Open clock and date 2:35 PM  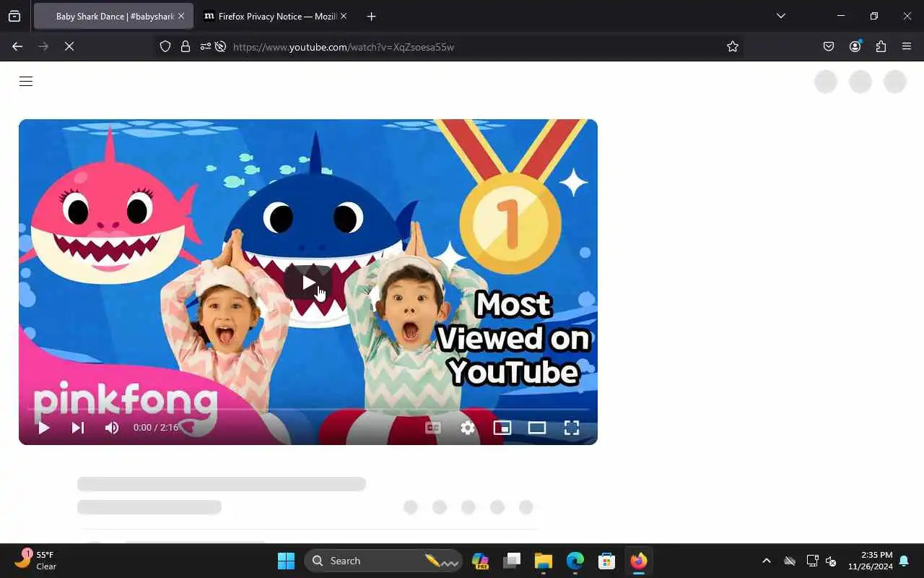870,561
